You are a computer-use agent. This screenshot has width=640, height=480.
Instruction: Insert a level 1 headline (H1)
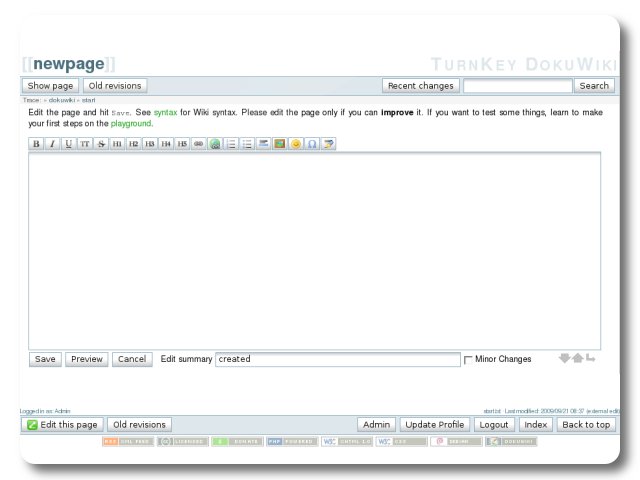(117, 144)
